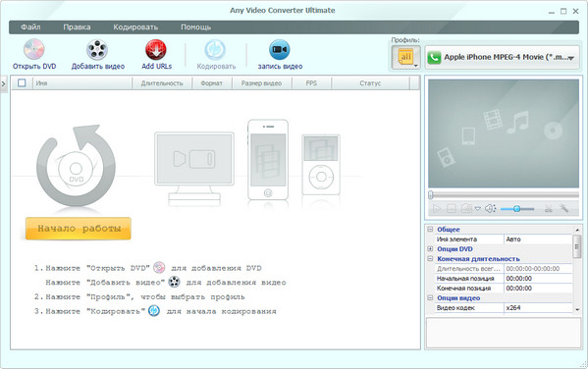The width and height of the screenshot is (588, 369).
Task: Expand the Опции DVD section
Action: (x=430, y=248)
